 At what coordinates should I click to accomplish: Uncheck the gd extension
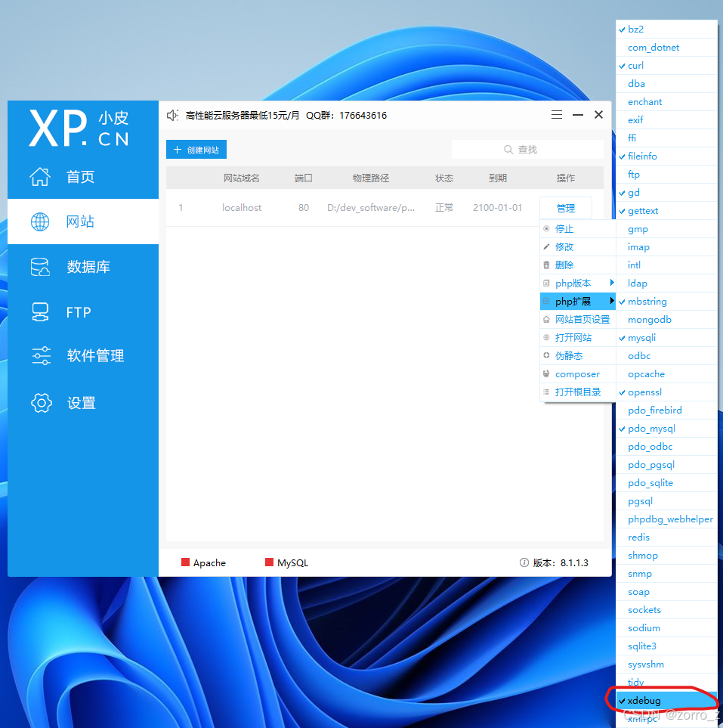point(666,192)
